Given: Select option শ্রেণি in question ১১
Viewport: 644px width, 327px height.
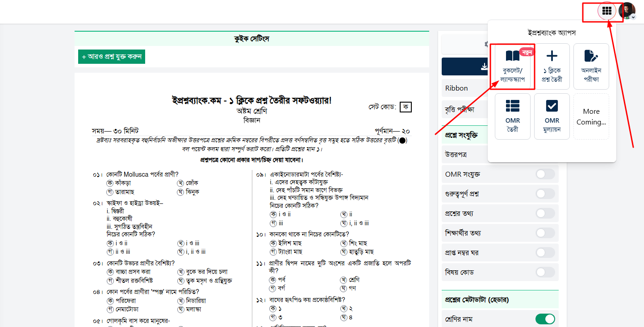Looking at the screenshot, I should [x=350, y=280].
